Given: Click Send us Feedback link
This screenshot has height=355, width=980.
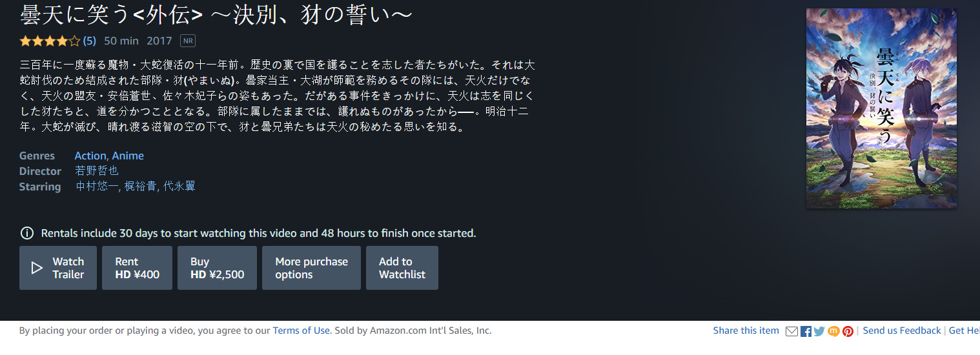Looking at the screenshot, I should point(902,330).
